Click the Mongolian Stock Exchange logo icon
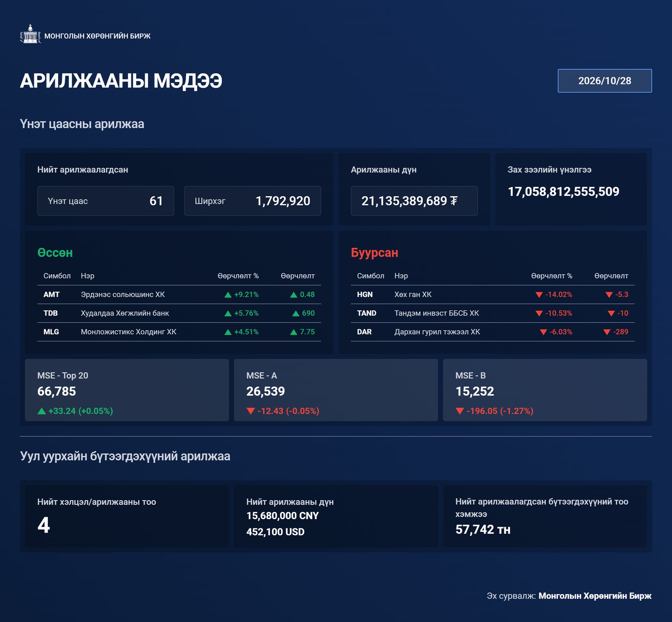The width and height of the screenshot is (672, 622). click(30, 34)
